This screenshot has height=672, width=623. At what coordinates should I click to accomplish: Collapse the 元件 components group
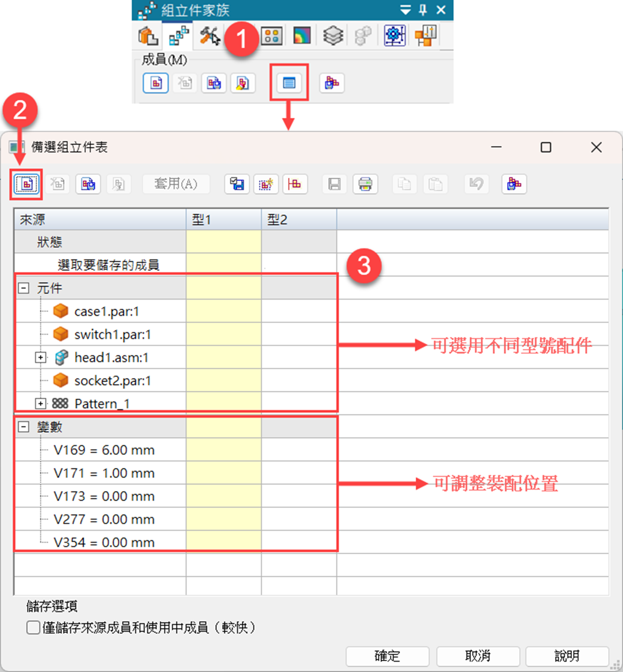(x=23, y=288)
